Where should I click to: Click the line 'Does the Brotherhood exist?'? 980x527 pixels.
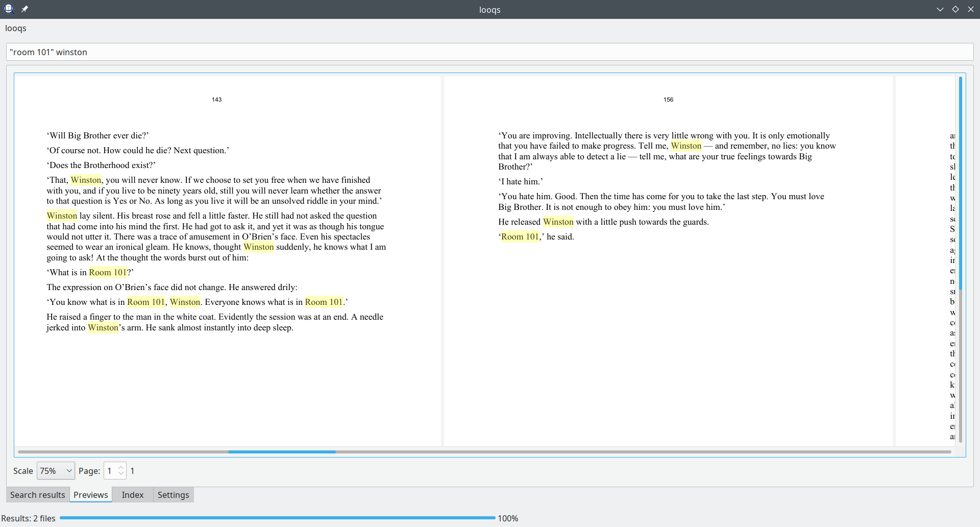[x=101, y=165]
